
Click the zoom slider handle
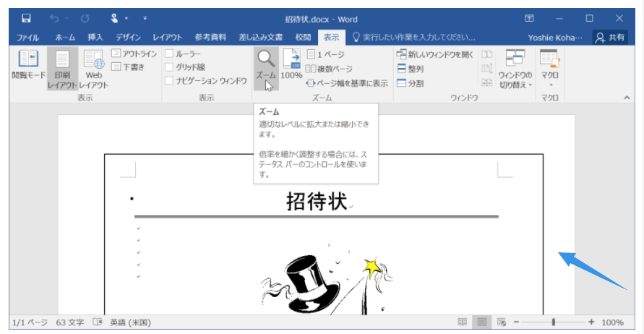point(554,322)
